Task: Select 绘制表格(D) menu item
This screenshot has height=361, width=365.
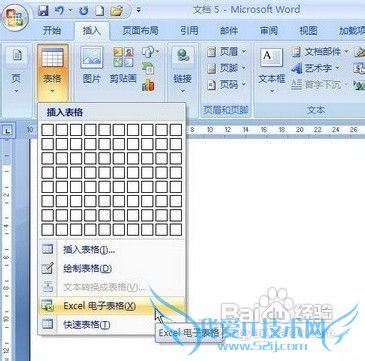Action: pyautogui.click(x=112, y=268)
